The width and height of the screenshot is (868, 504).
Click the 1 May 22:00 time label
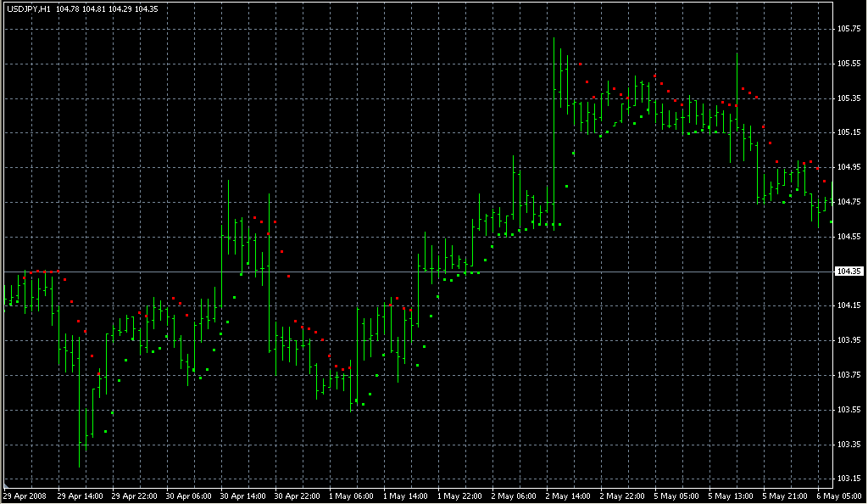(460, 496)
